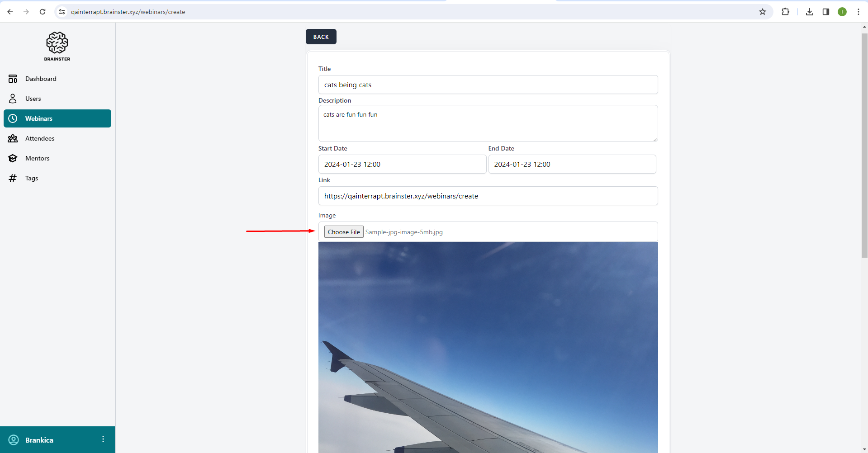Click Choose File for image upload

coord(344,232)
